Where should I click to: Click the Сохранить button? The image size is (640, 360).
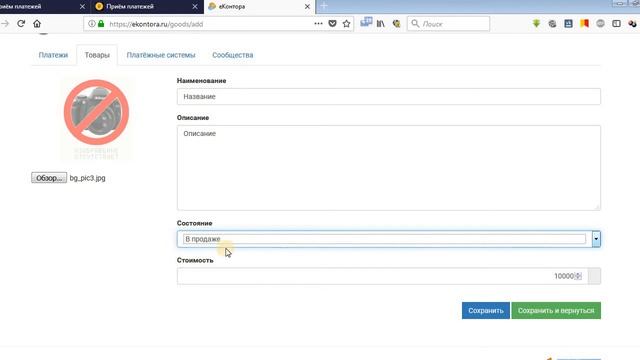486,311
